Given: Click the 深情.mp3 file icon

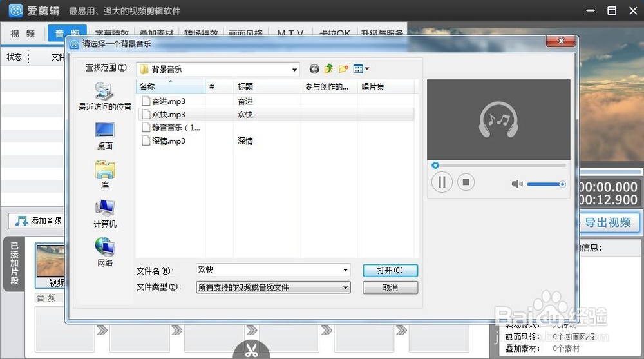Looking at the screenshot, I should pos(146,141).
